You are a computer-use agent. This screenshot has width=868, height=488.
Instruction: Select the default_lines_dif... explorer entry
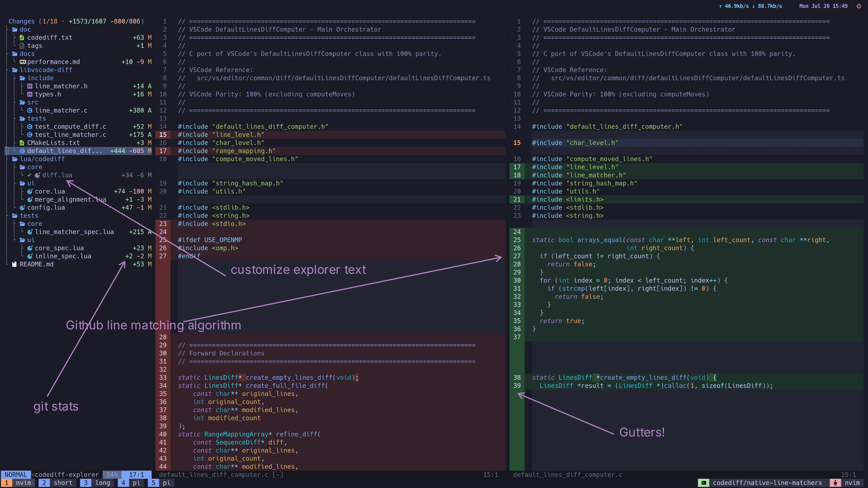click(x=78, y=151)
